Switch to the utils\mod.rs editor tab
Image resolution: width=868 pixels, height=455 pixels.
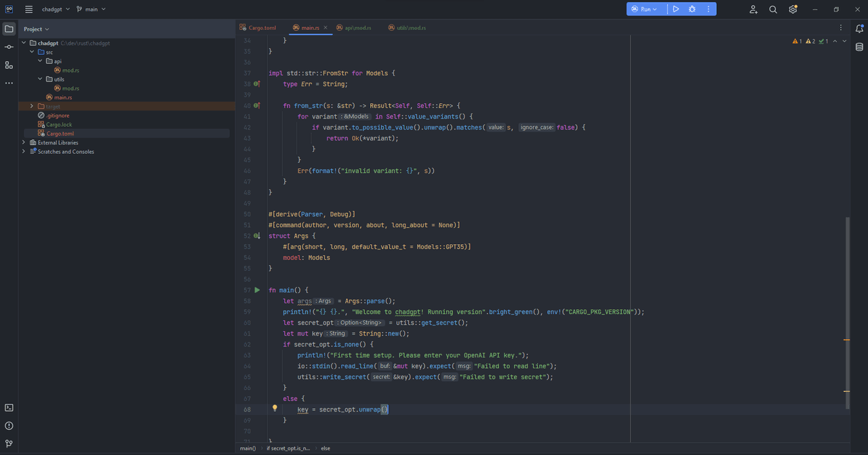click(x=407, y=28)
